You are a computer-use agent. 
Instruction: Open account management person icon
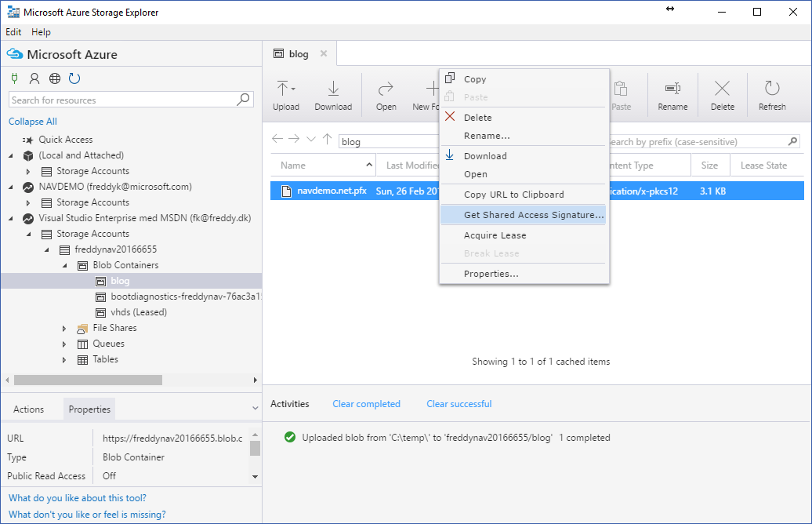coord(34,78)
